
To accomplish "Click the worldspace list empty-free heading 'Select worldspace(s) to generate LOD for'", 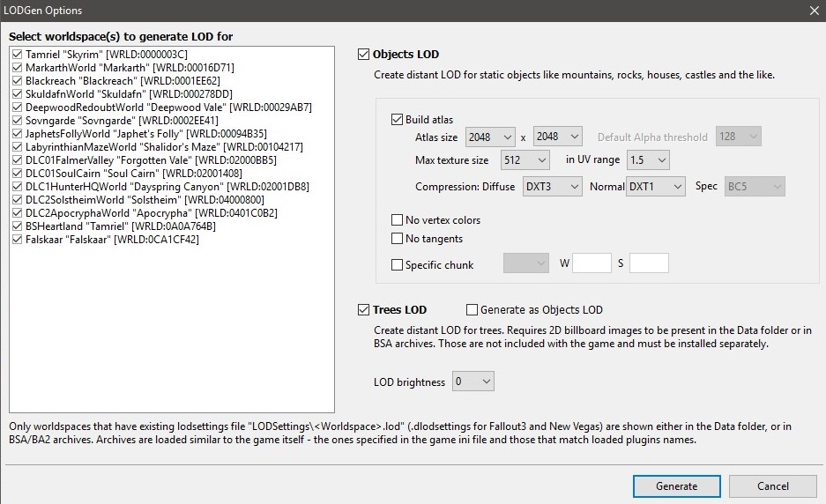I will [x=121, y=36].
